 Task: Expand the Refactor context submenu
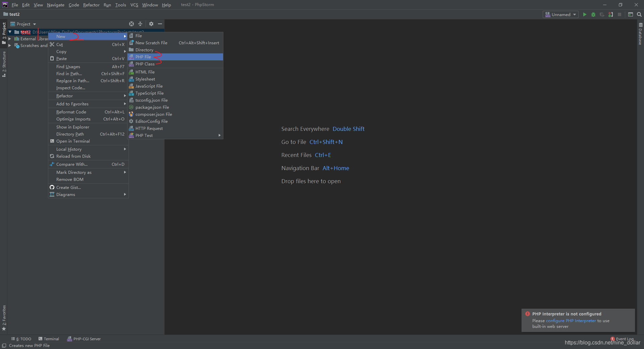[x=88, y=96]
